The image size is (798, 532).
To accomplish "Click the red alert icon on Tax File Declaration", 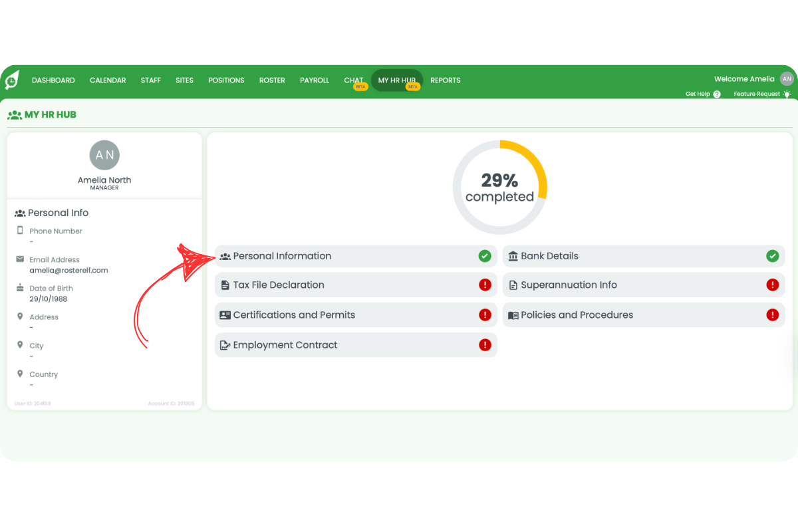I will 485,285.
